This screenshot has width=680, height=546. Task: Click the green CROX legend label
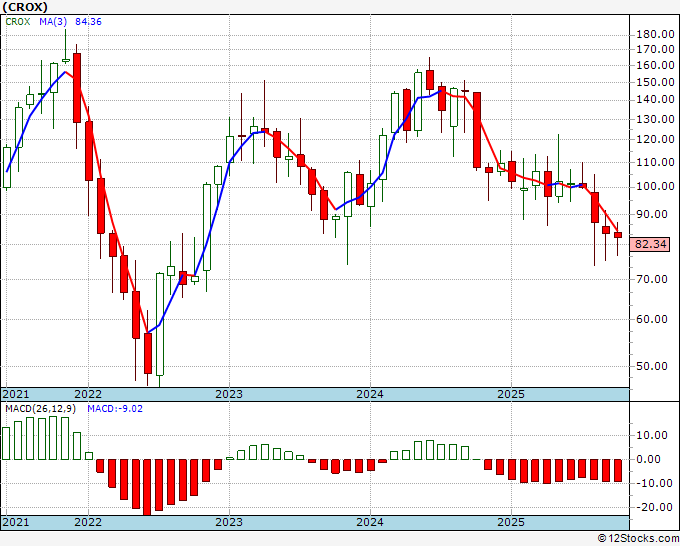18,21
